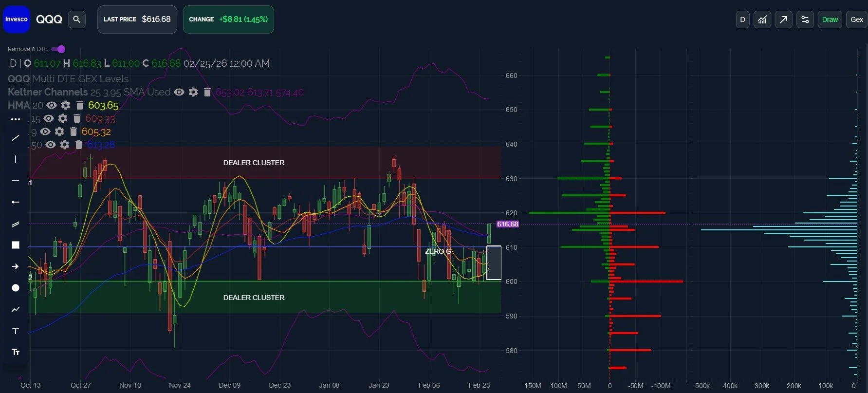Screen dimensions: 868x393
Task: Open HMA 15 settings gear
Action: [x=63, y=118]
